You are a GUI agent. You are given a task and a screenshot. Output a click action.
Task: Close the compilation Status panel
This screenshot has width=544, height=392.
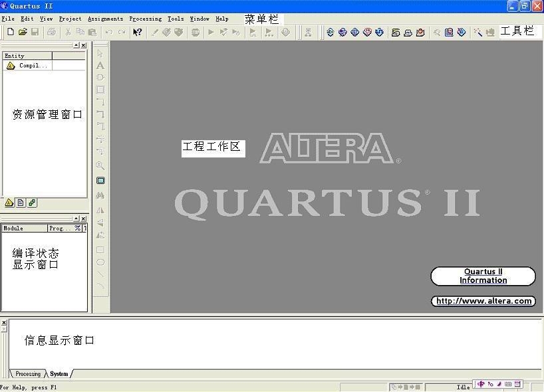coord(84,219)
